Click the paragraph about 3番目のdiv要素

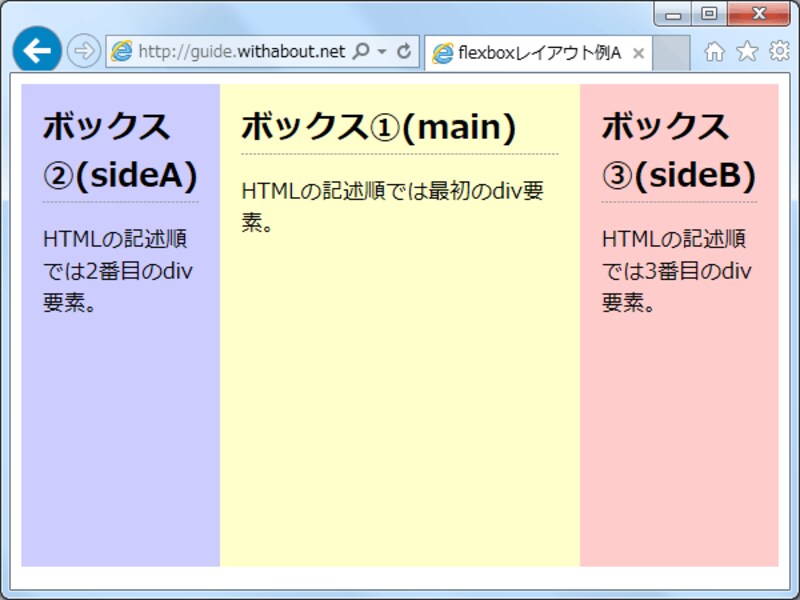pyautogui.click(x=677, y=271)
